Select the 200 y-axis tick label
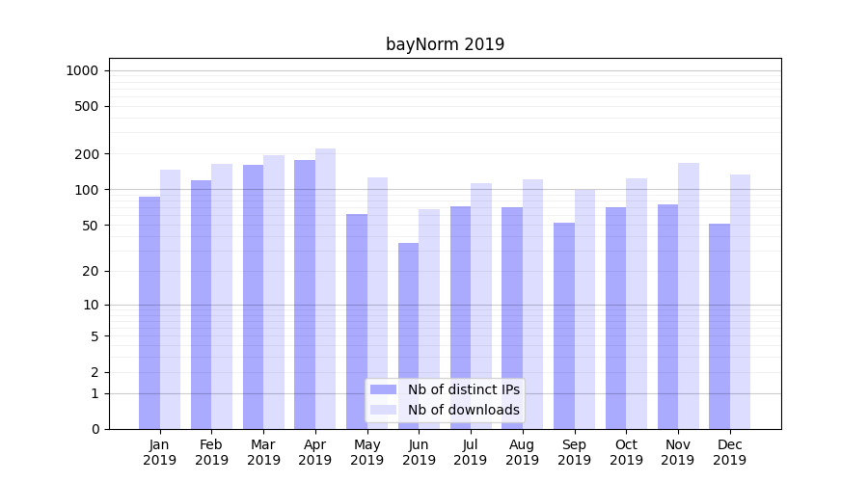 pos(87,154)
